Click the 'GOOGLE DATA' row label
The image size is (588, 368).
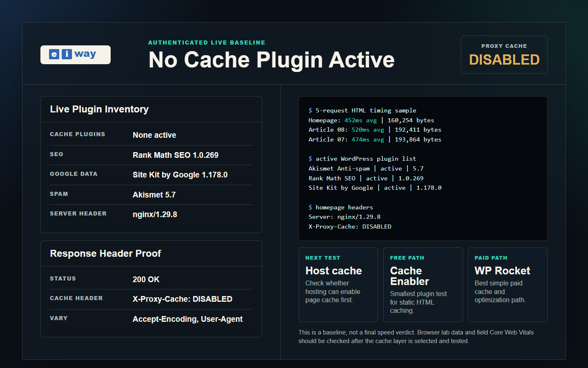tap(73, 174)
